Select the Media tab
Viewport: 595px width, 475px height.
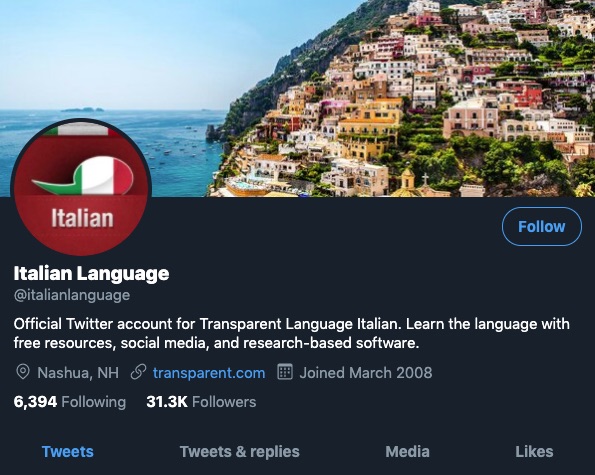407,452
